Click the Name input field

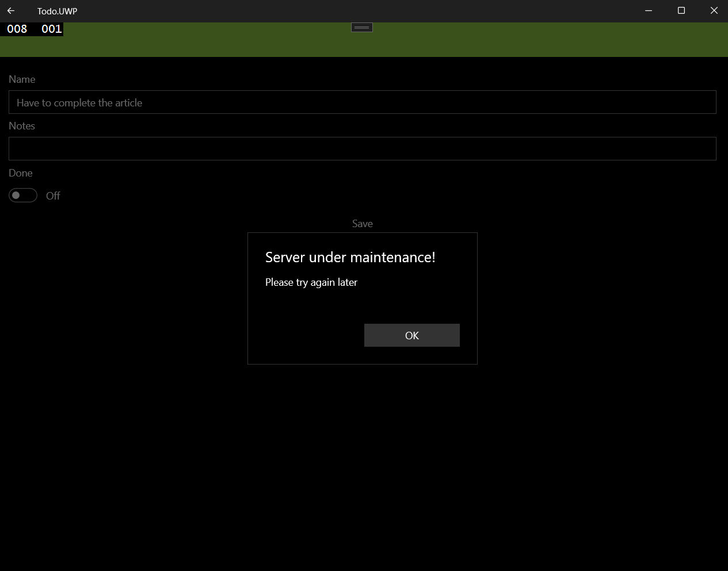click(363, 102)
